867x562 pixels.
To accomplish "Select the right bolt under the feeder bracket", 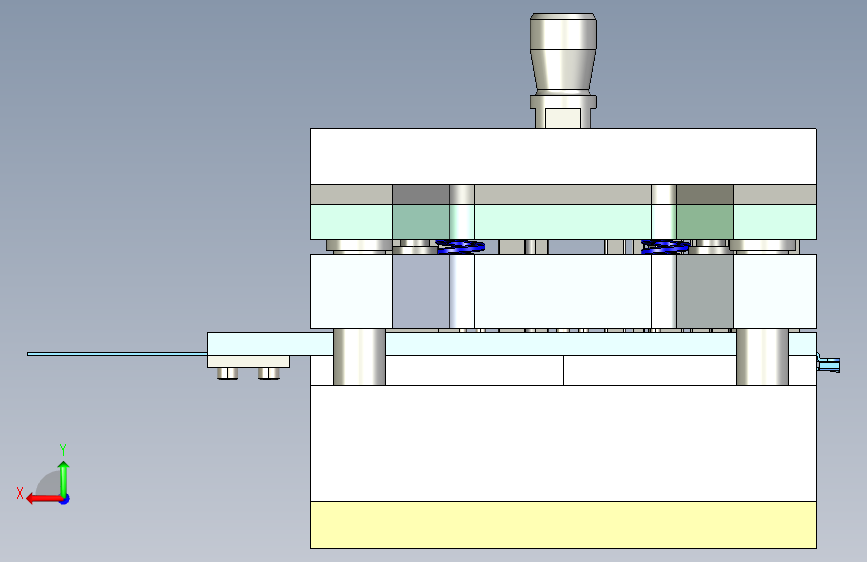I will (x=269, y=373).
